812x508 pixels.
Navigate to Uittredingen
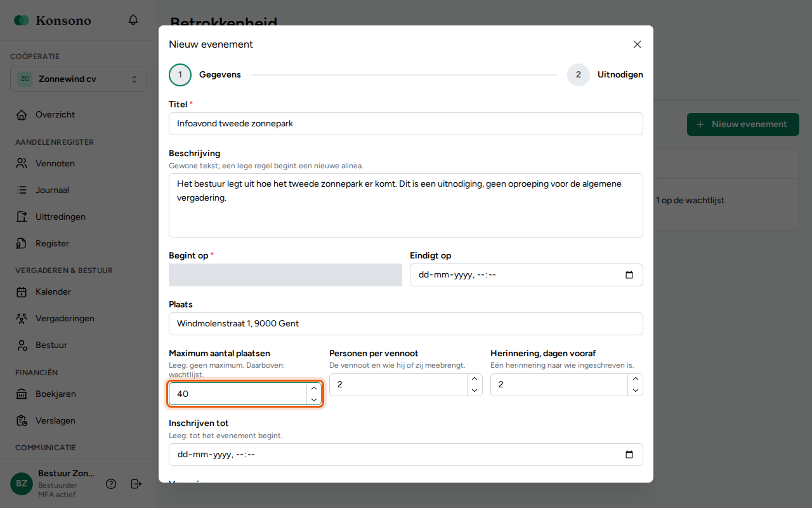point(78,217)
